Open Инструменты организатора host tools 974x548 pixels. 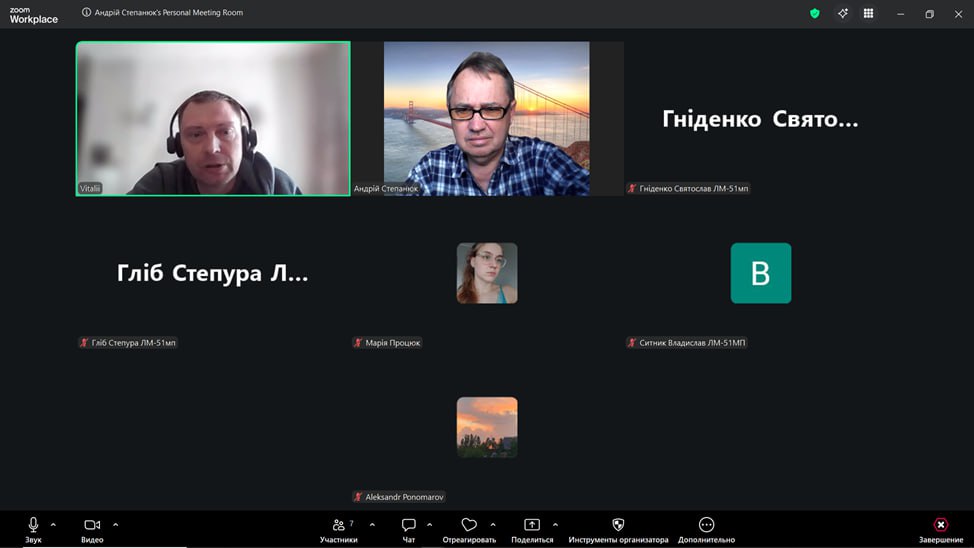[618, 529]
